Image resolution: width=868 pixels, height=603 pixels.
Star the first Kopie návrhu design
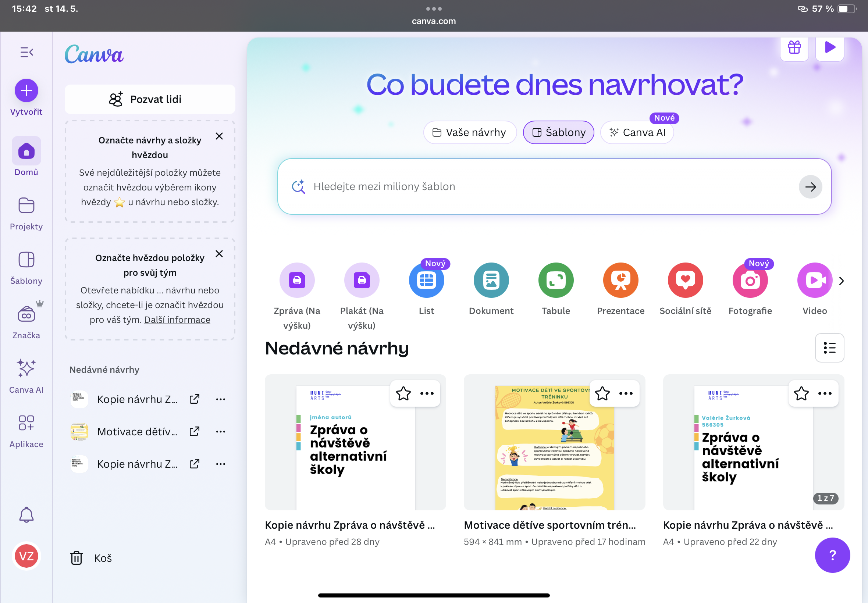[403, 394]
